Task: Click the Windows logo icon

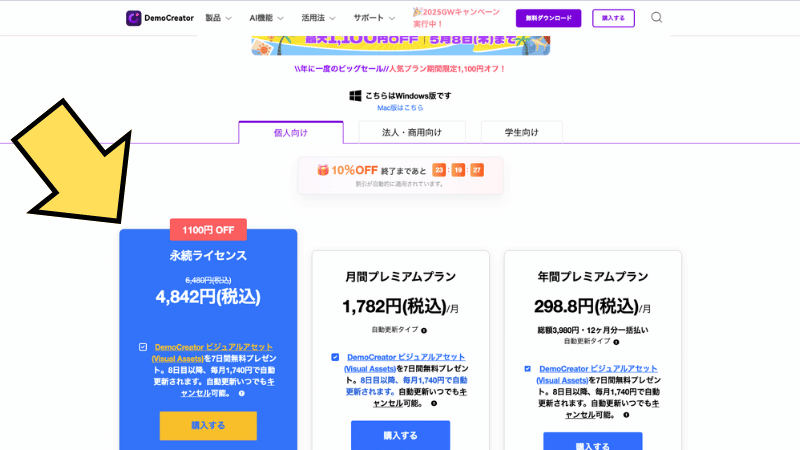Action: [x=355, y=96]
